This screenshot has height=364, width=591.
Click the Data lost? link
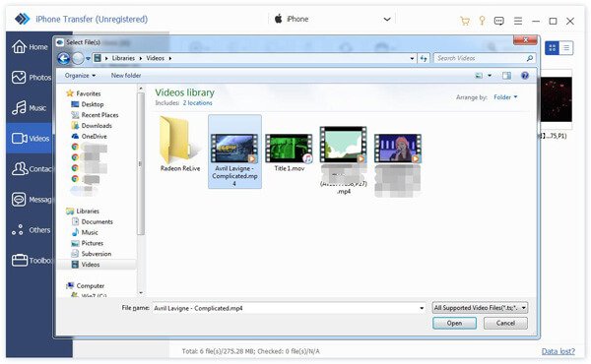(558, 351)
